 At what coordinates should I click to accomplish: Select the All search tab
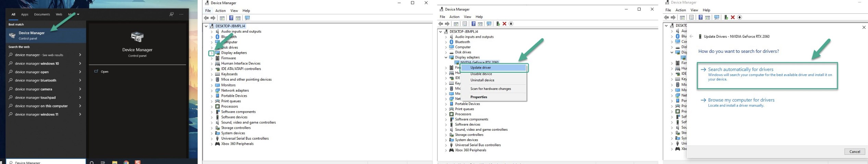13,14
